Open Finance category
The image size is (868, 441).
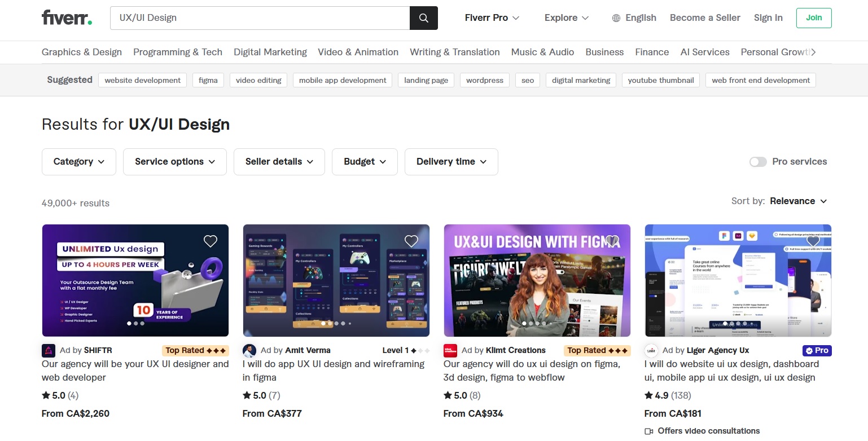(652, 52)
